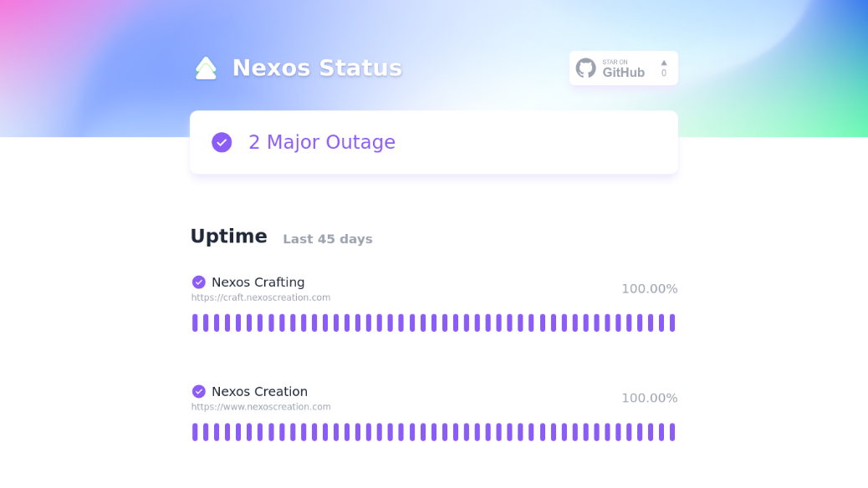Click the purple checkmark beside Major Outage

click(x=222, y=142)
